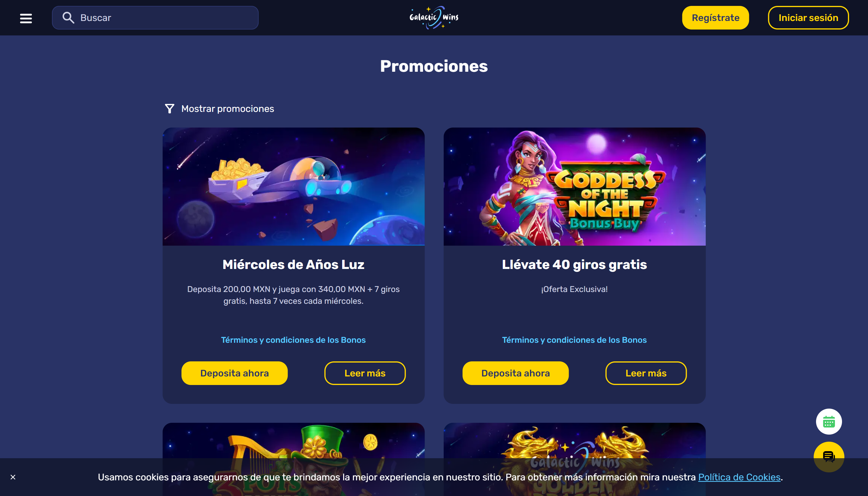
Task: Go to the Galactic Wins home logo
Action: [434, 17]
